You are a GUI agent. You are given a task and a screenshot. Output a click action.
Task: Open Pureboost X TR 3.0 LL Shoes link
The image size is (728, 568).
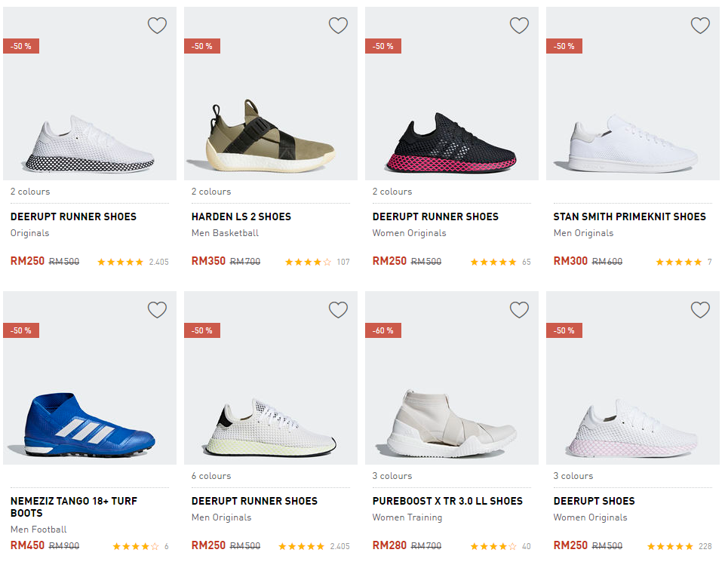447,501
